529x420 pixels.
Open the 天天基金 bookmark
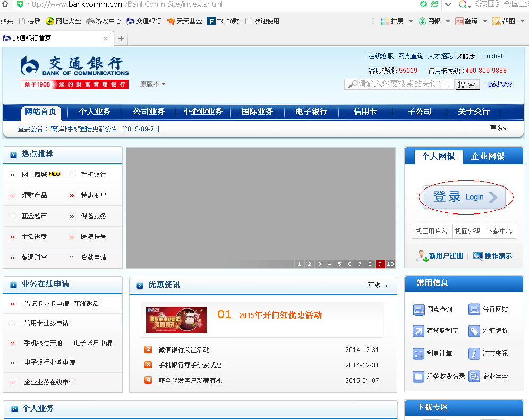click(x=184, y=21)
